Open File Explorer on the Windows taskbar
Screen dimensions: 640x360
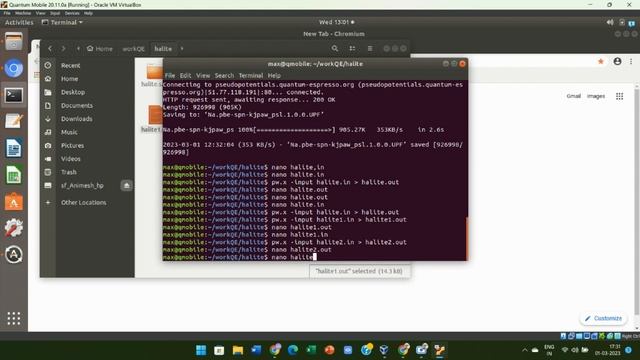pyautogui.click(x=238, y=350)
